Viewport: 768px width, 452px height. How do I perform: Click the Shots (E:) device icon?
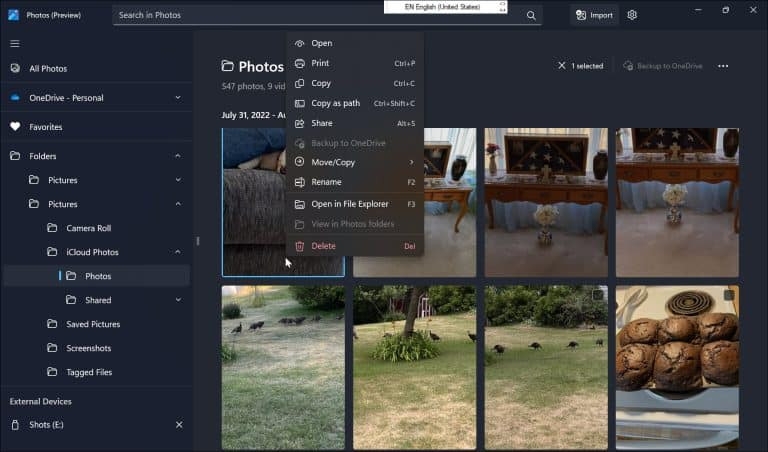tap(15, 425)
